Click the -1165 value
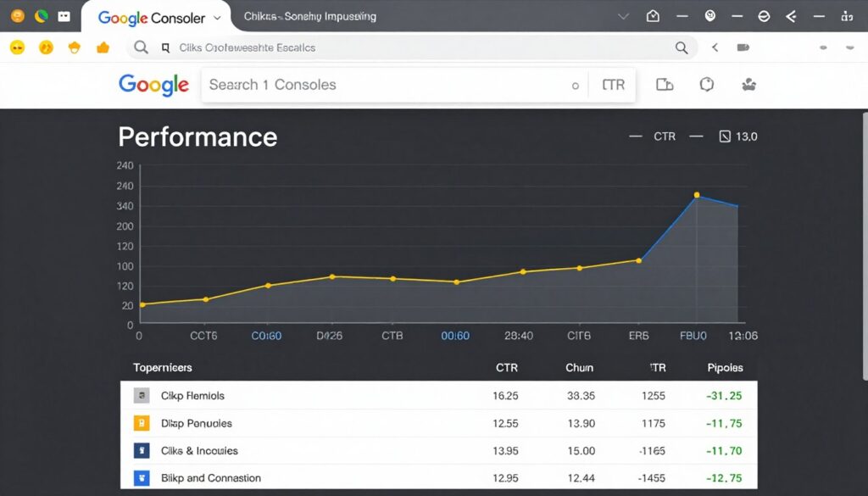 click(652, 450)
